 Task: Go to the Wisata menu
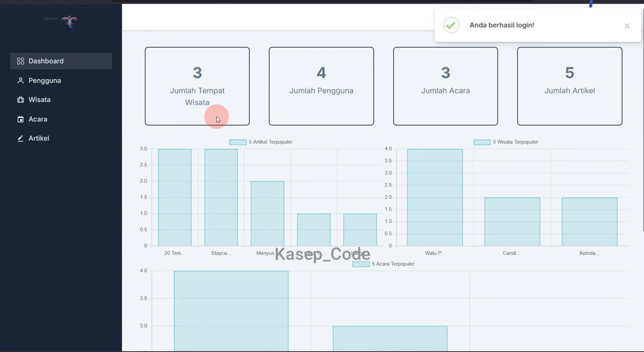coord(61,100)
